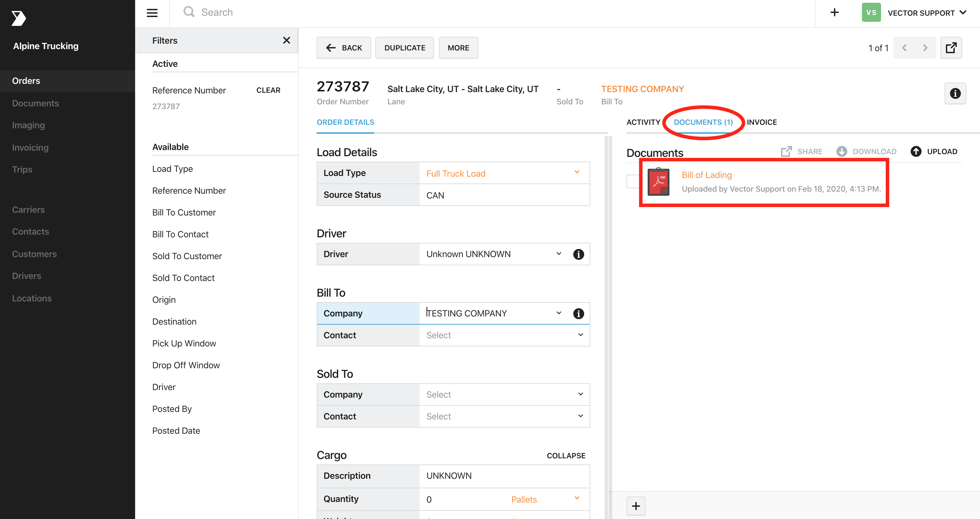Expand the Vector Support user menu

(x=927, y=13)
